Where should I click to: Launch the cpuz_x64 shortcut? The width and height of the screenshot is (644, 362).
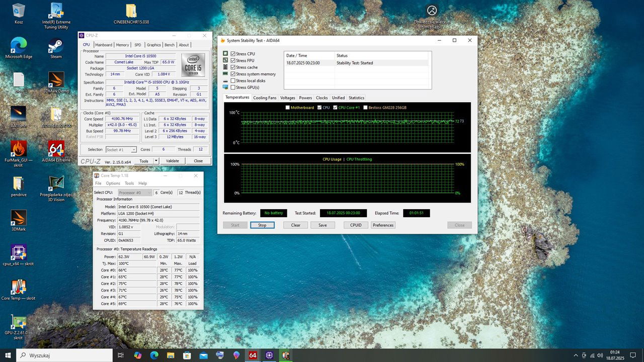click(x=19, y=254)
